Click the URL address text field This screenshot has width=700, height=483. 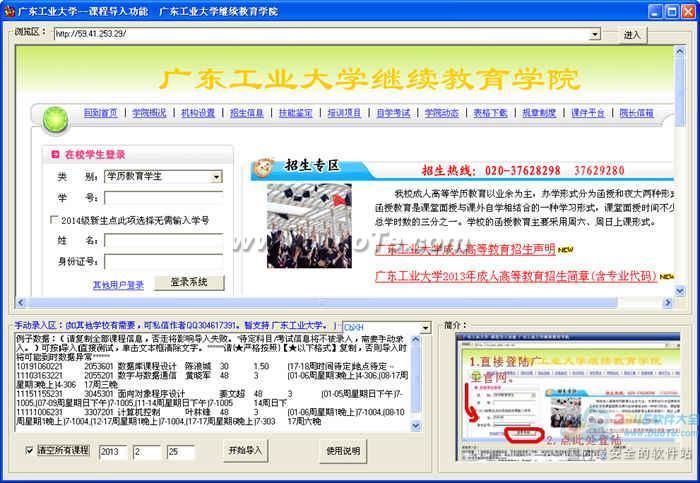[321, 34]
